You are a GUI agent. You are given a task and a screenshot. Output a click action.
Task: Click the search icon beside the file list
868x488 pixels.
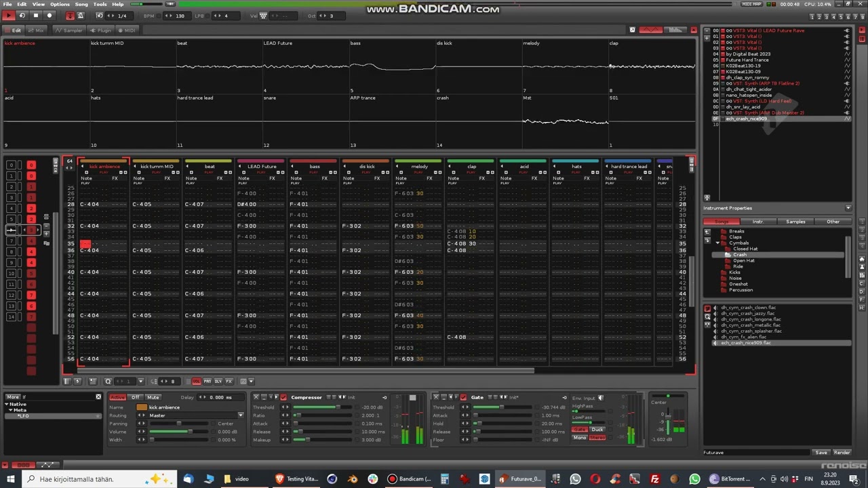[x=707, y=317]
